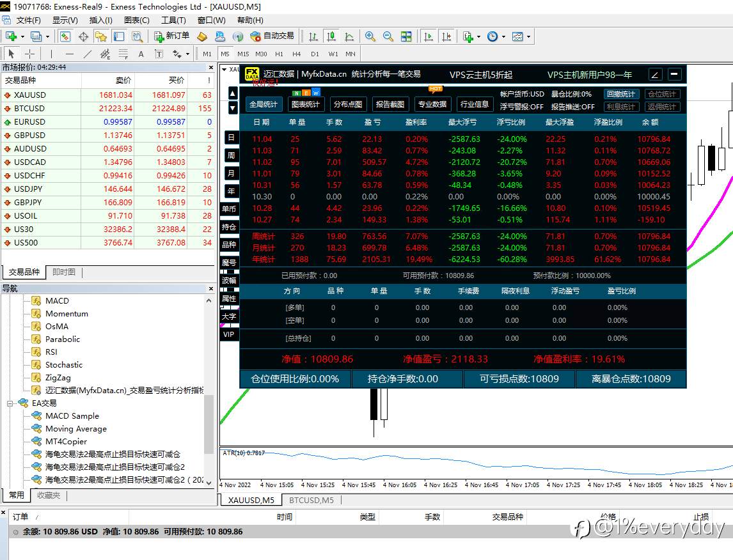Close the 导航 Navigator panel
This screenshot has height=560, width=733.
(211, 289)
